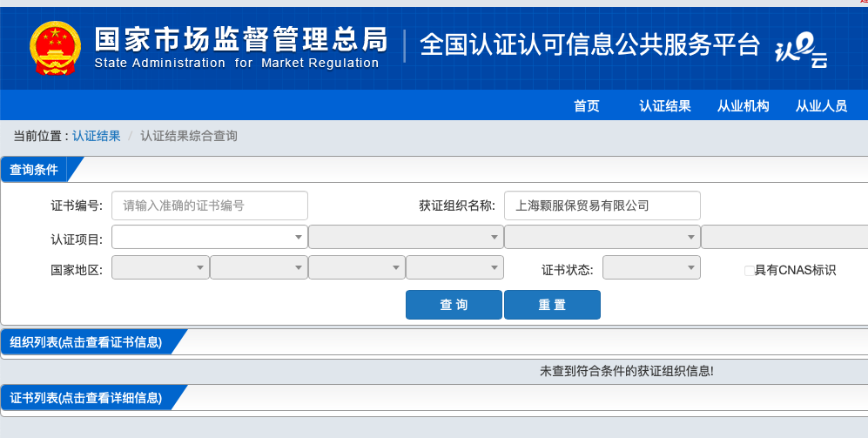The width and height of the screenshot is (868, 438).
Task: Click the 获证组织名称 input field
Action: [x=602, y=206]
